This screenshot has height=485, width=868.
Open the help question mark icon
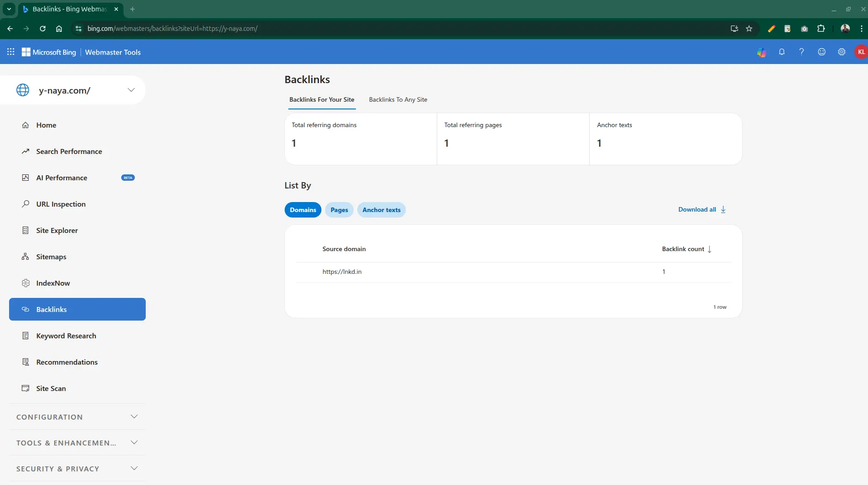point(801,52)
